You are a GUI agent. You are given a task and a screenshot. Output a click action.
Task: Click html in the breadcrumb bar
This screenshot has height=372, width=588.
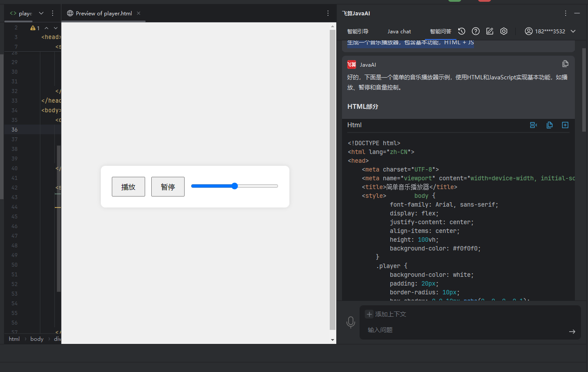click(x=14, y=339)
